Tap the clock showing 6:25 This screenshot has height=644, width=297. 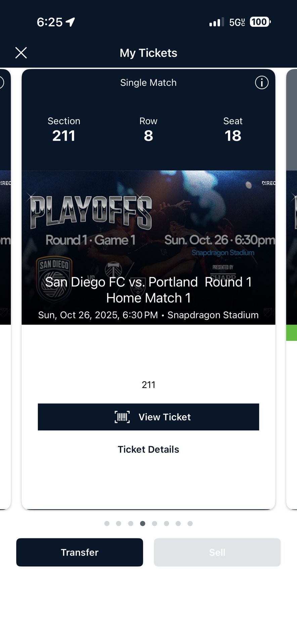[x=50, y=21]
